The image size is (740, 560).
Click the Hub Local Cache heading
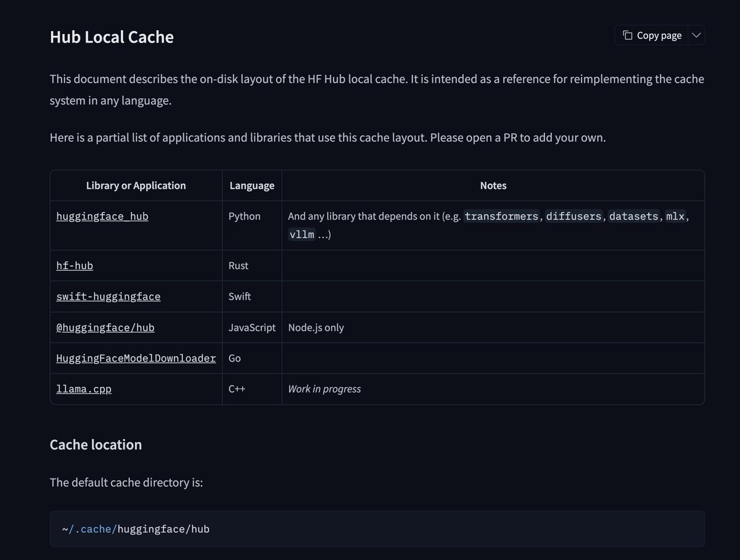(112, 37)
